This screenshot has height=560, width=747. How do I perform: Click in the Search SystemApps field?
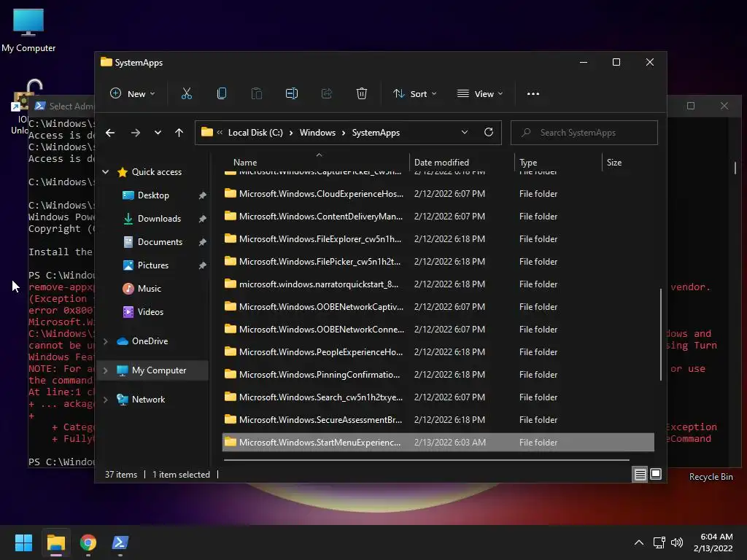coord(584,133)
